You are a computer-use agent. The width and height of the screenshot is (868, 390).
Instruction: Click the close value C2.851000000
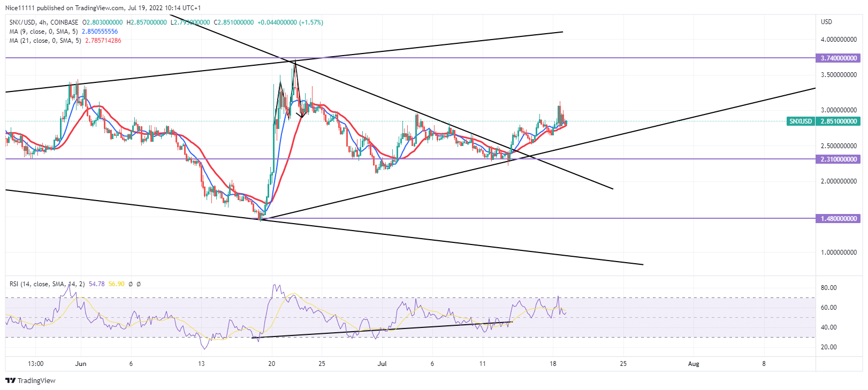[x=234, y=22]
